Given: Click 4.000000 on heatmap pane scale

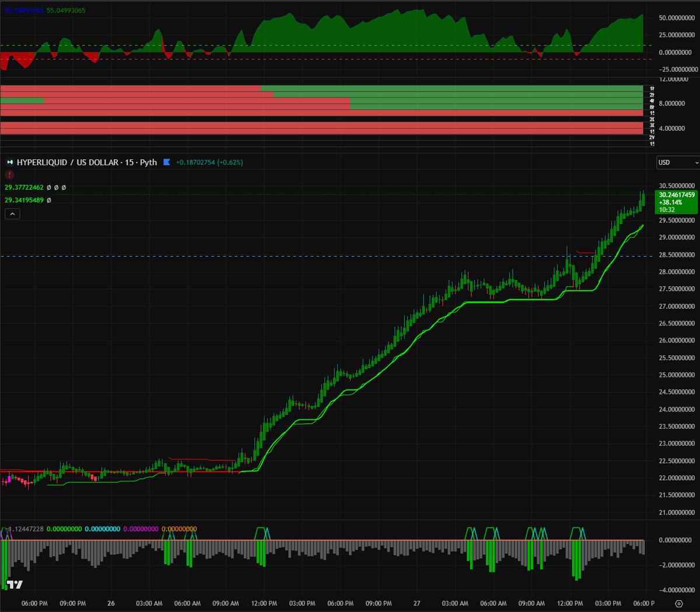Looking at the screenshot, I should coord(672,128).
